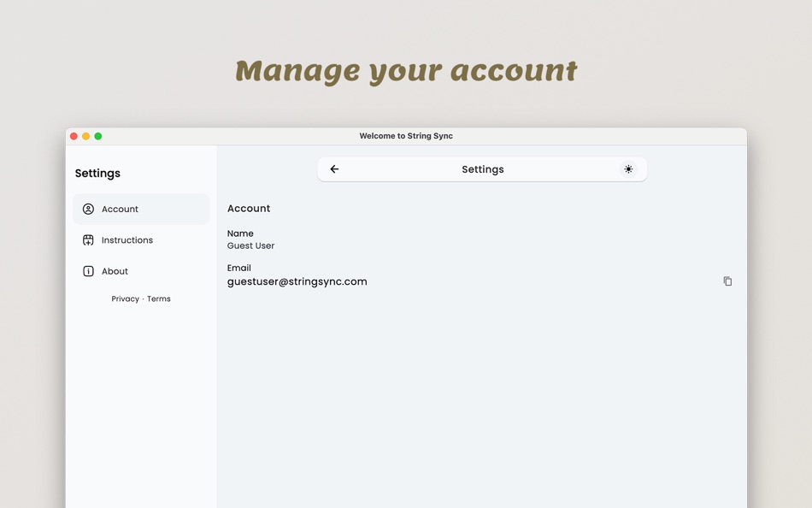812x508 pixels.
Task: Toggle light/dark mode in the header bar
Action: (x=628, y=168)
